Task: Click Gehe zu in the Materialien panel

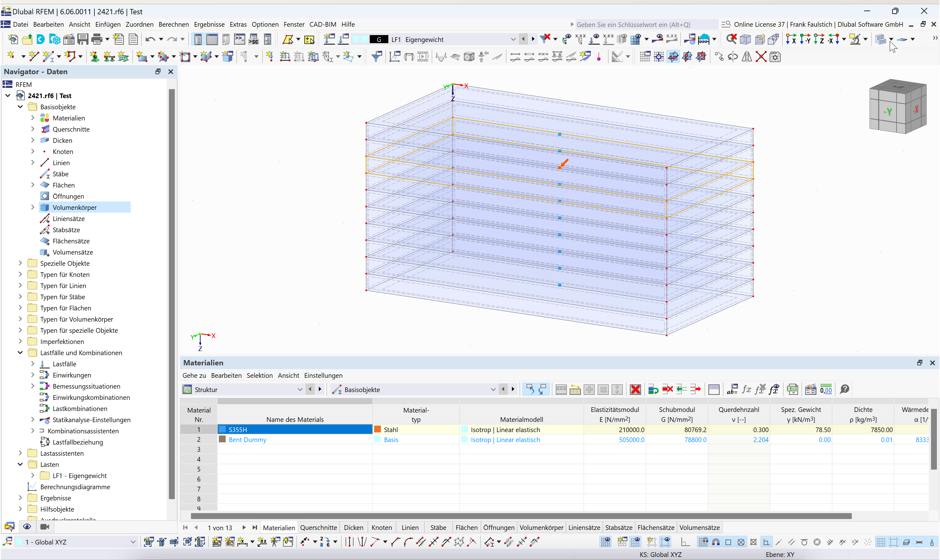Action: click(194, 376)
